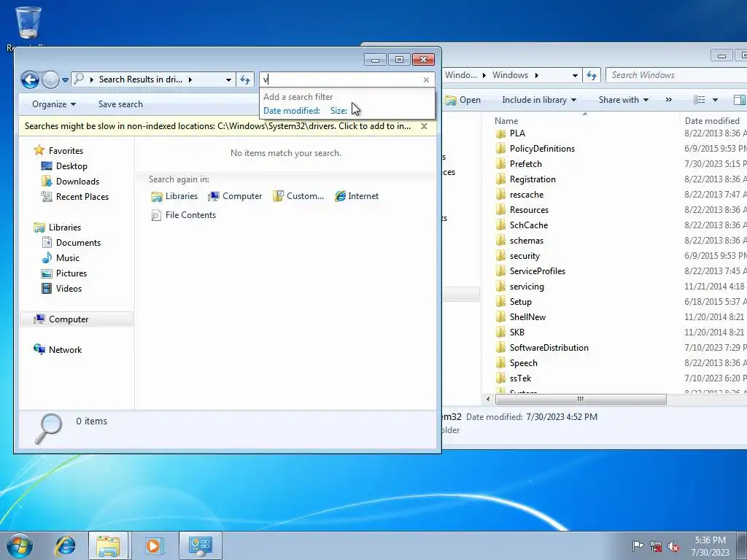Go back with the blue Back arrow
Screen dimensions: 747x560
point(30,79)
